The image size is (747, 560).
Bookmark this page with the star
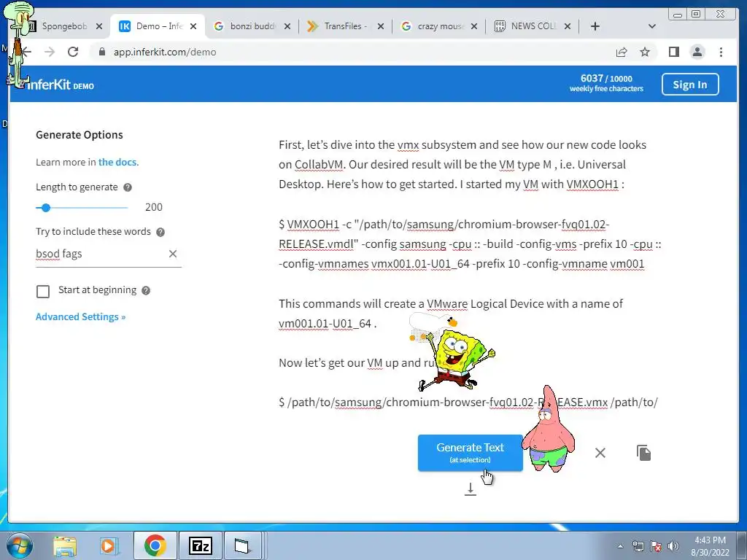pyautogui.click(x=645, y=52)
